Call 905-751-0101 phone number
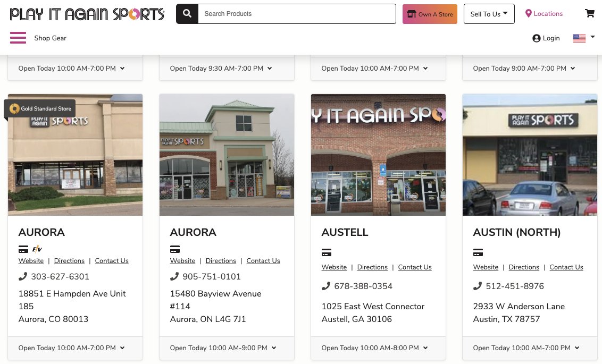 tap(212, 276)
